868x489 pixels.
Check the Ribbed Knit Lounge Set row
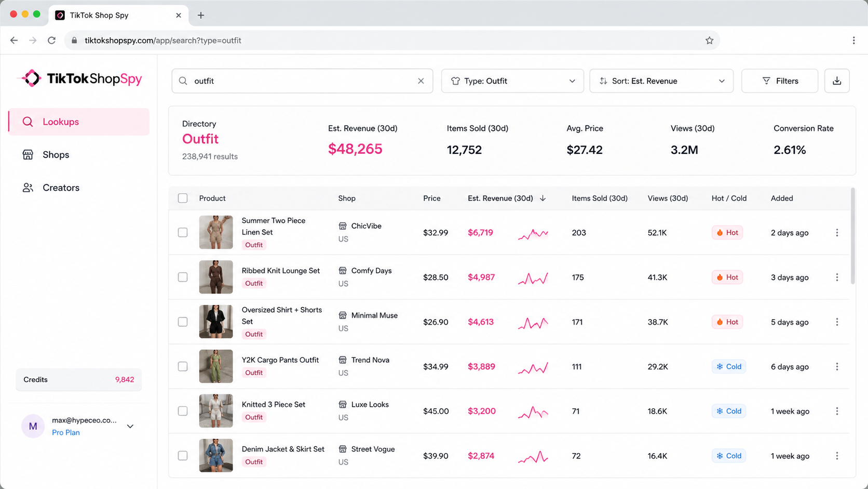click(x=183, y=277)
